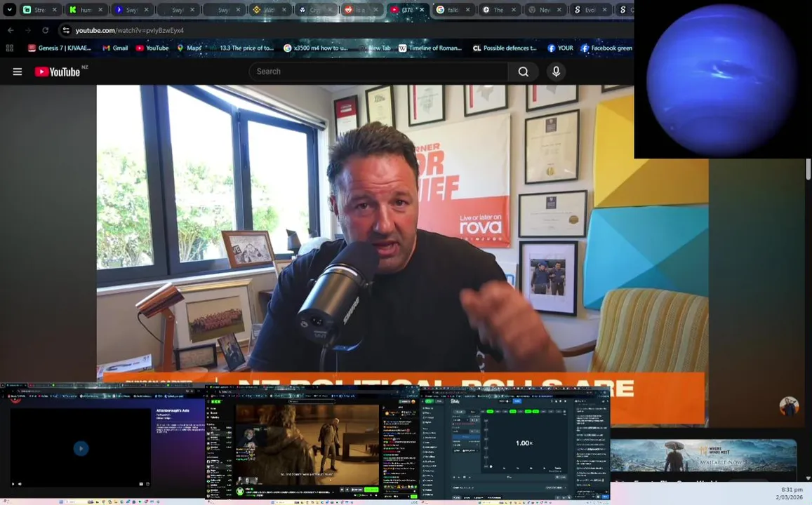
Task: Open the taskbar clock showing 8:31 pm
Action: [790, 493]
